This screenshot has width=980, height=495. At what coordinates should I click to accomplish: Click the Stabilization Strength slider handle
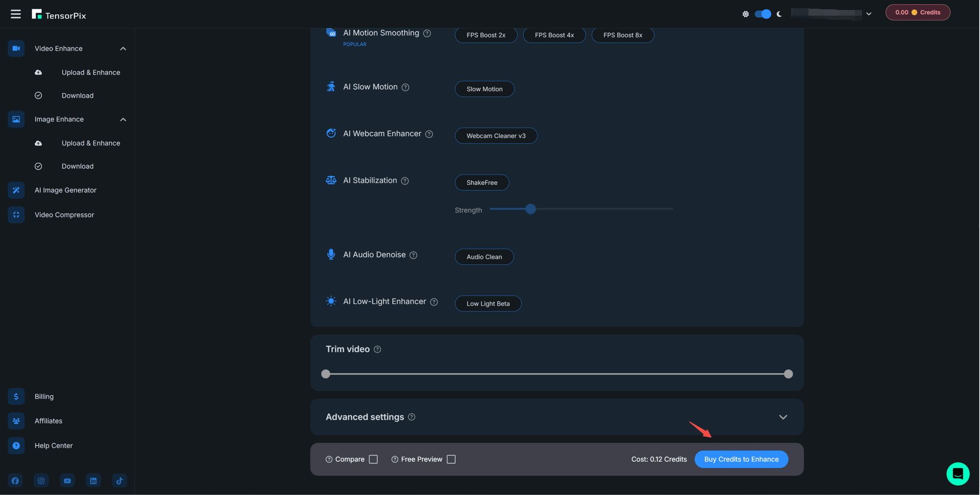click(530, 209)
